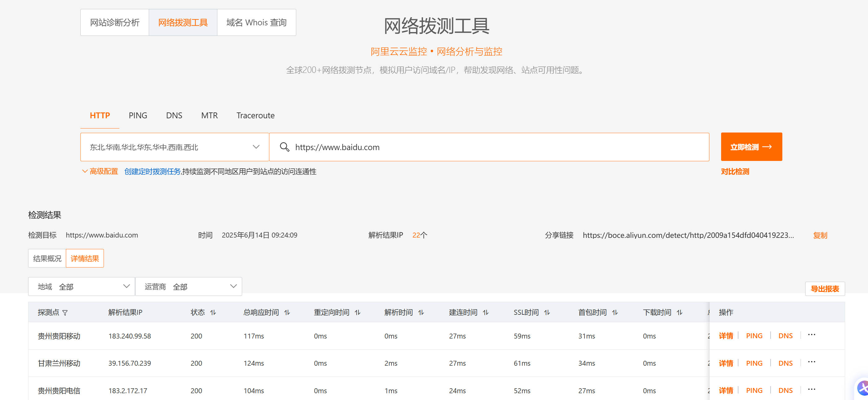
Task: Switch to the PING tab
Action: 138,116
